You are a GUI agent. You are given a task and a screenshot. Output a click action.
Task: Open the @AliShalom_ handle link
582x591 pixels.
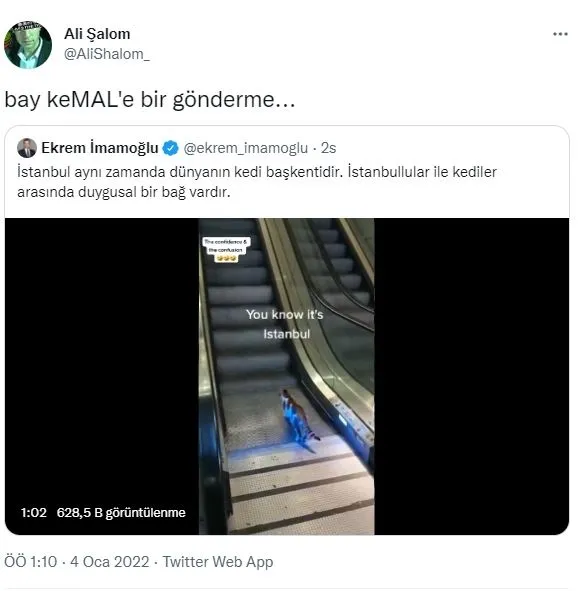click(107, 54)
